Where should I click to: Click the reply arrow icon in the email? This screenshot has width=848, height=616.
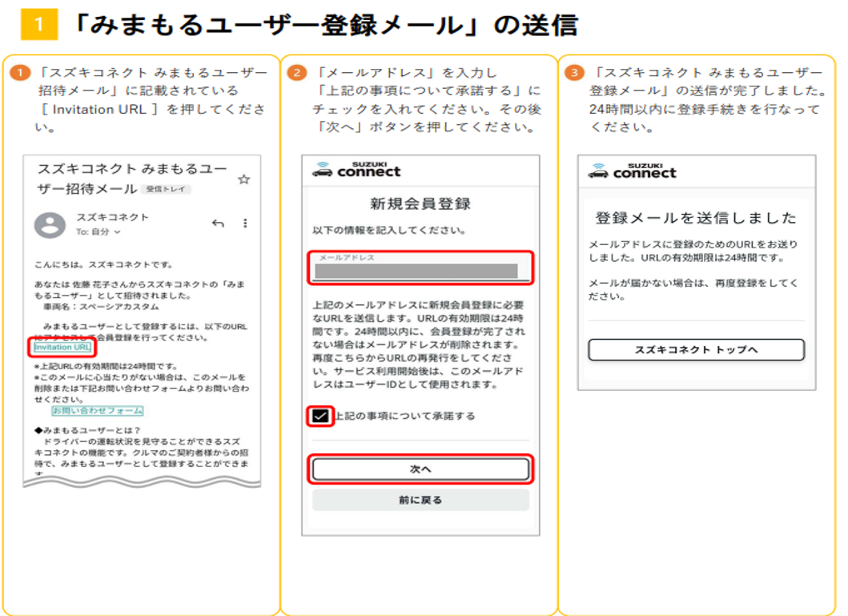[x=218, y=223]
